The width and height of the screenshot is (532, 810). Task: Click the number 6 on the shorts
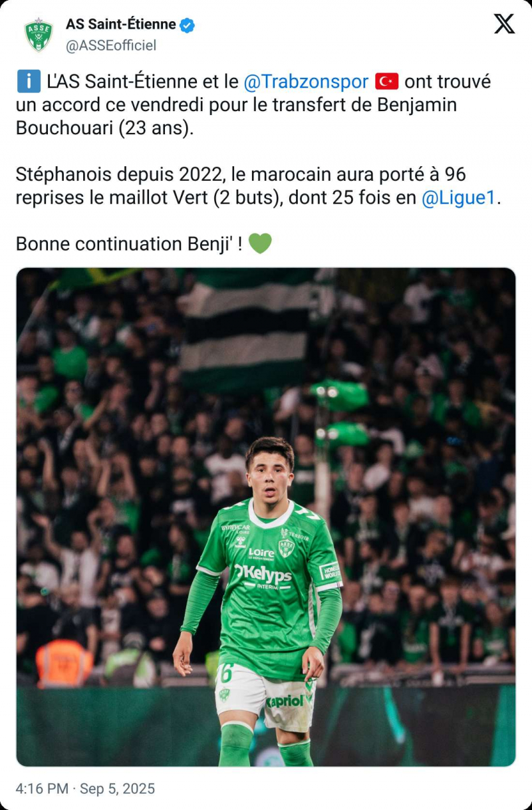coord(227,673)
